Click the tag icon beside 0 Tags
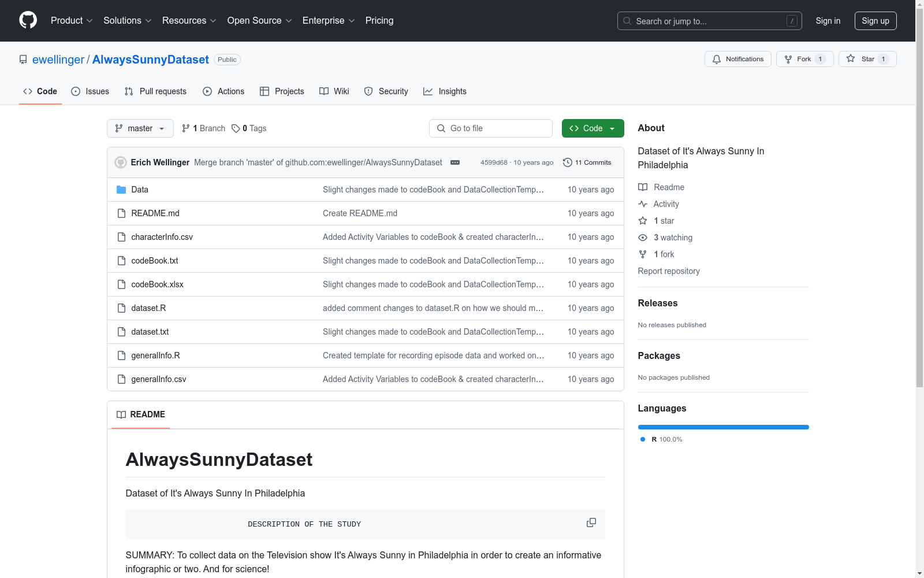 point(236,128)
